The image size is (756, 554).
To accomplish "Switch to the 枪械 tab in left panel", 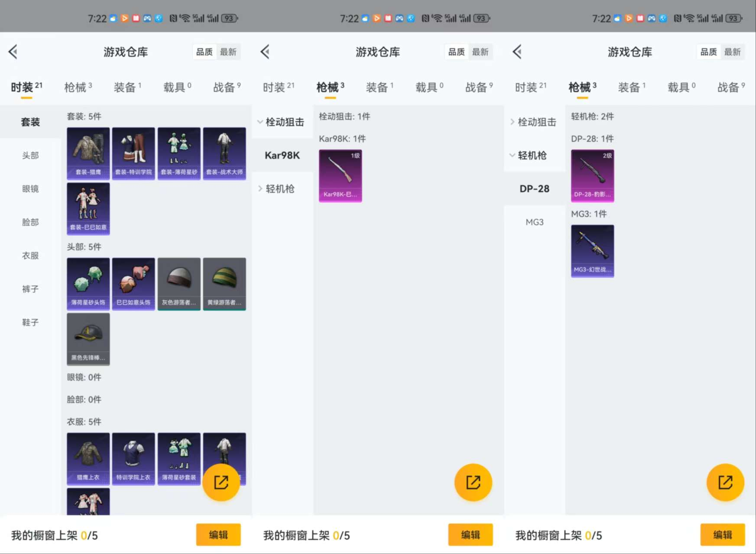I will coord(78,87).
